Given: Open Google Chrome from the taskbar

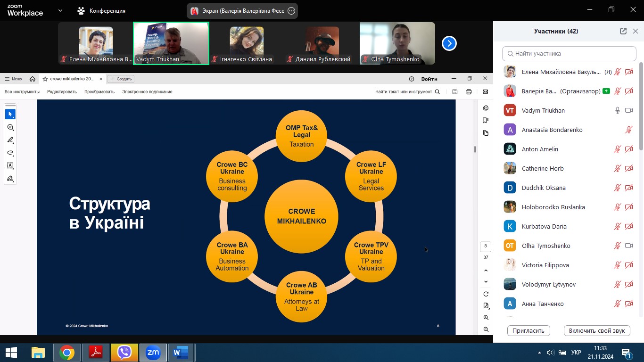Looking at the screenshot, I should tap(67, 353).
